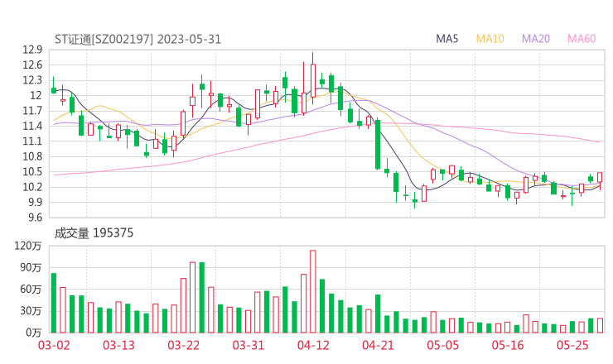613x364 pixels.
Task: Click the 90万 volume axis label
Action: (31, 268)
